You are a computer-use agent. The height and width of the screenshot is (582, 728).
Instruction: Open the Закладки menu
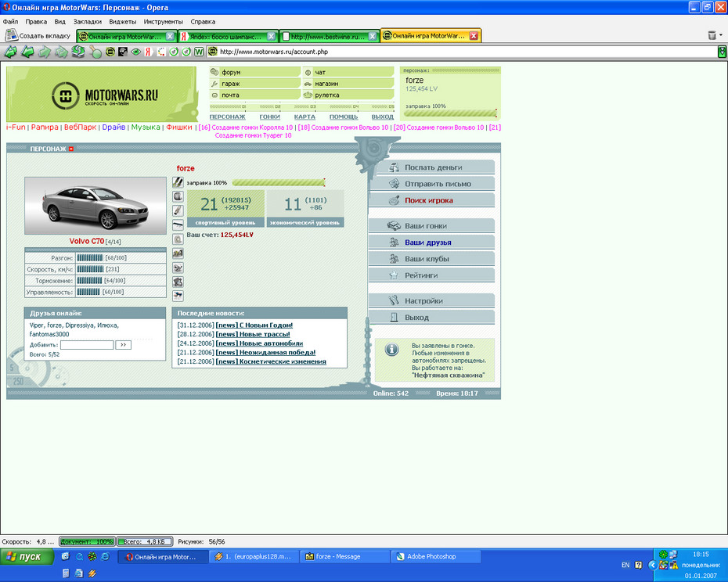coord(87,22)
